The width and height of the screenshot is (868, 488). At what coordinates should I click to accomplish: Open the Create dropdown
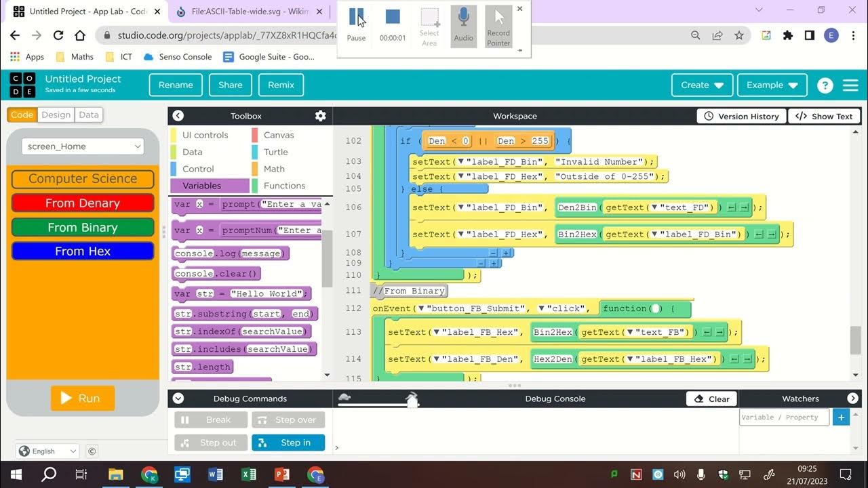[702, 85]
